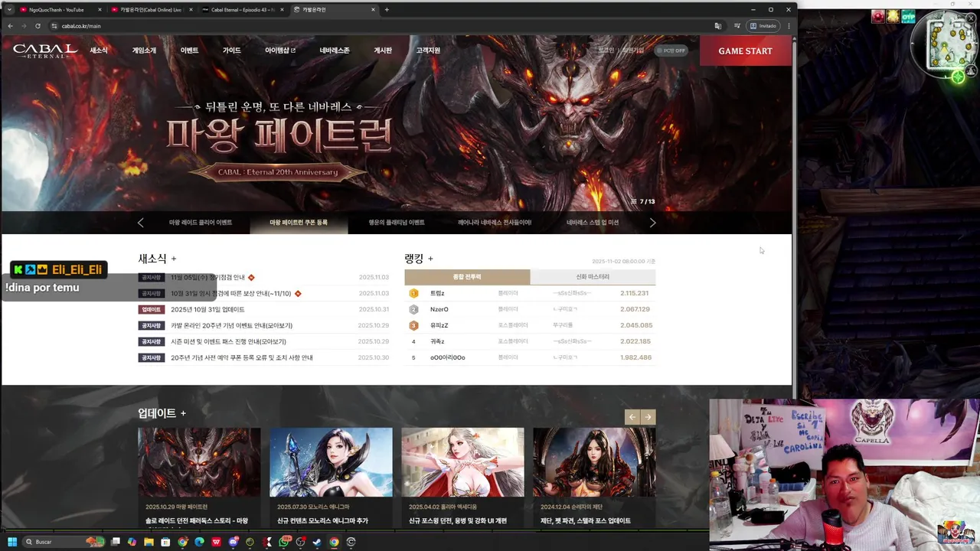980x551 pixels.
Task: Open the 20주년 기념 이벤트 안내 notice
Action: pos(232,325)
